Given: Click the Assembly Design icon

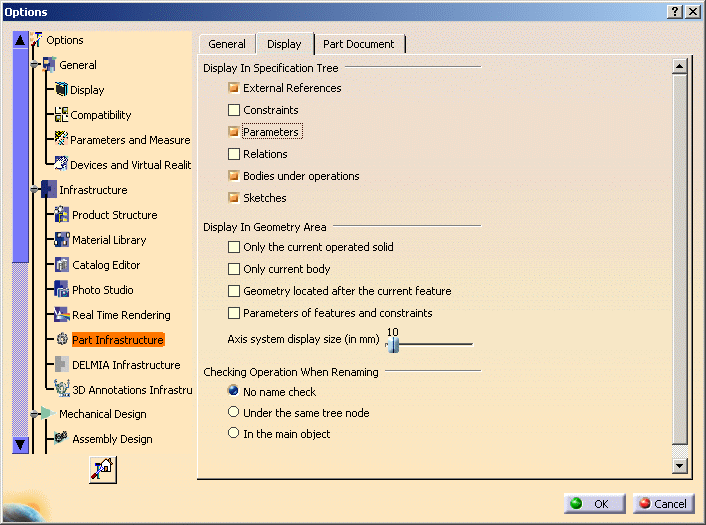Looking at the screenshot, I should click(x=62, y=439).
